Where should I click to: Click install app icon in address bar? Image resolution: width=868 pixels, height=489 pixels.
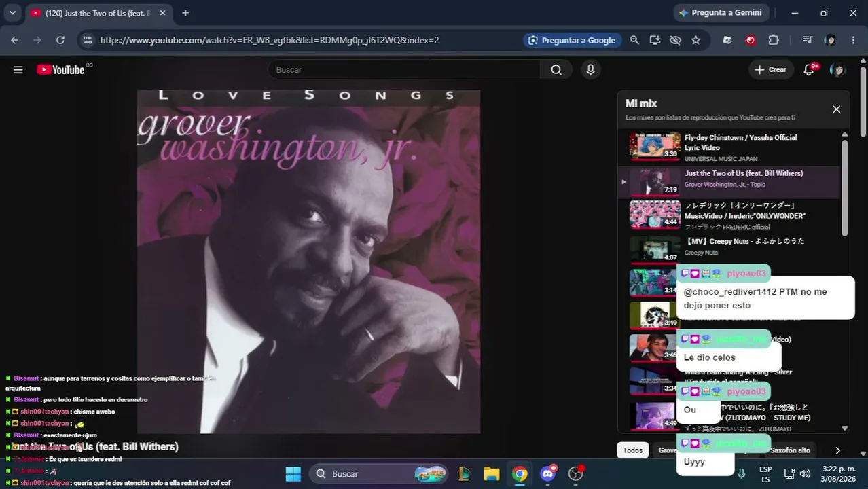tap(655, 40)
